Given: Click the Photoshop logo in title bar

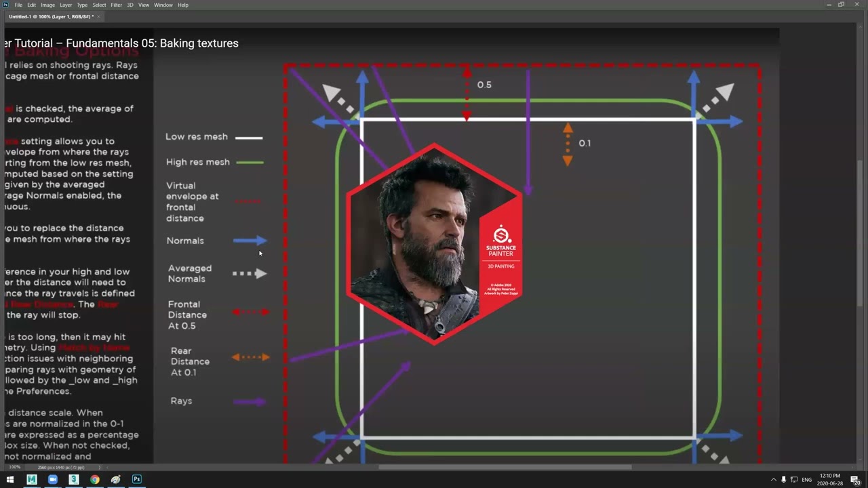Looking at the screenshot, I should pyautogui.click(x=5, y=5).
